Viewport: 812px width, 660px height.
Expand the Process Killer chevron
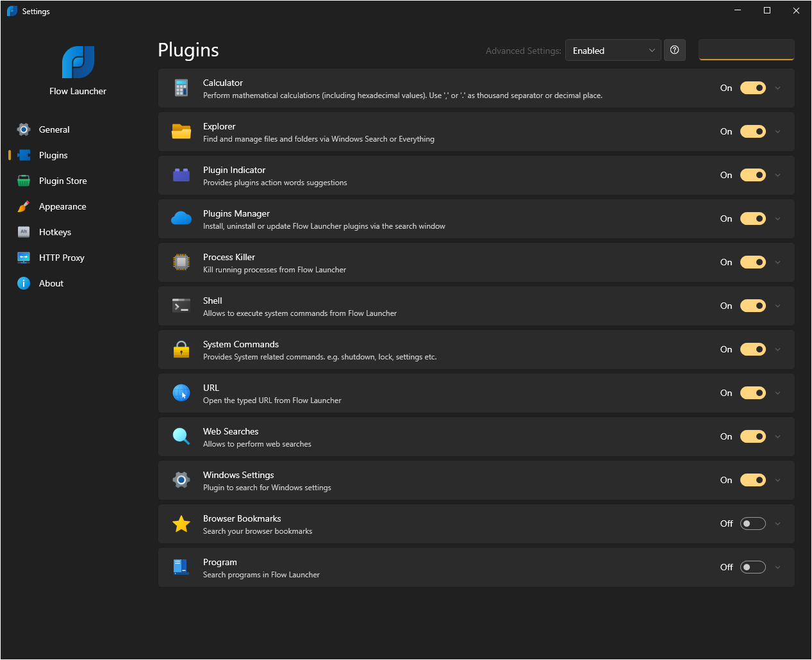(778, 262)
